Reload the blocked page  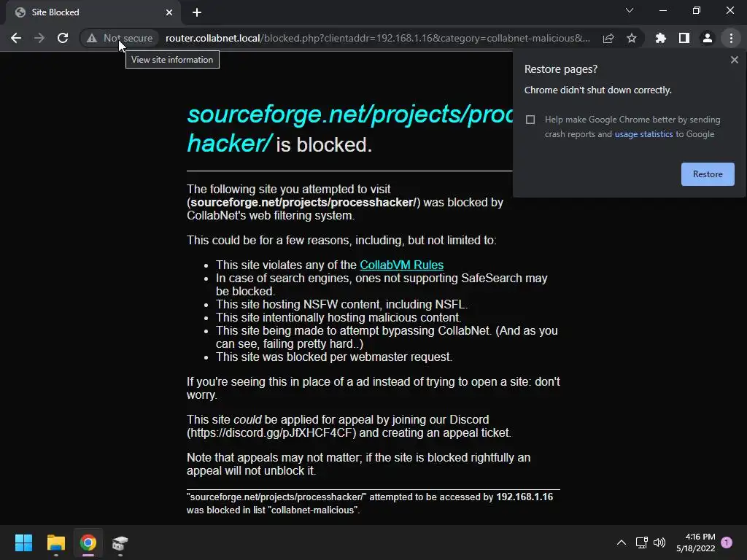tap(63, 38)
